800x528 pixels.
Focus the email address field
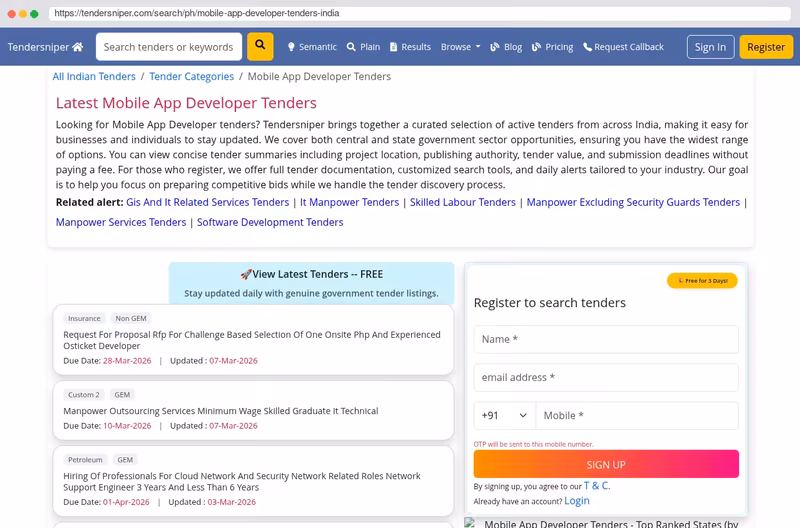point(606,378)
